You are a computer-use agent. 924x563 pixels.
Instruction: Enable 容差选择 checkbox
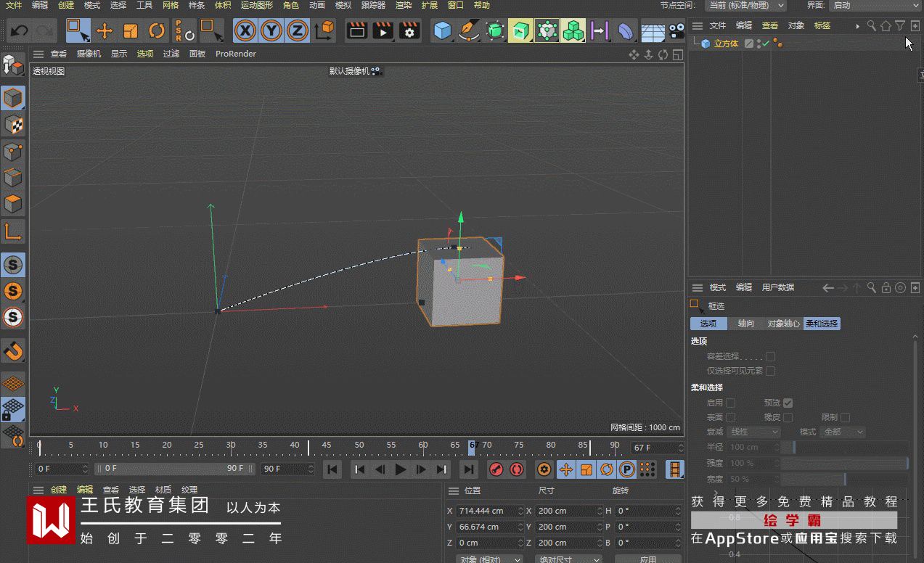771,356
